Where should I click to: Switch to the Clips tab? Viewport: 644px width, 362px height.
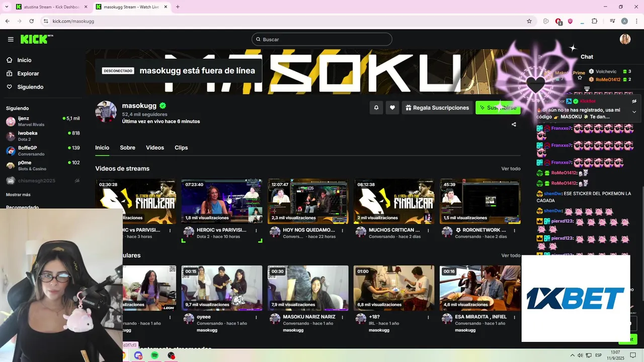[181, 147]
